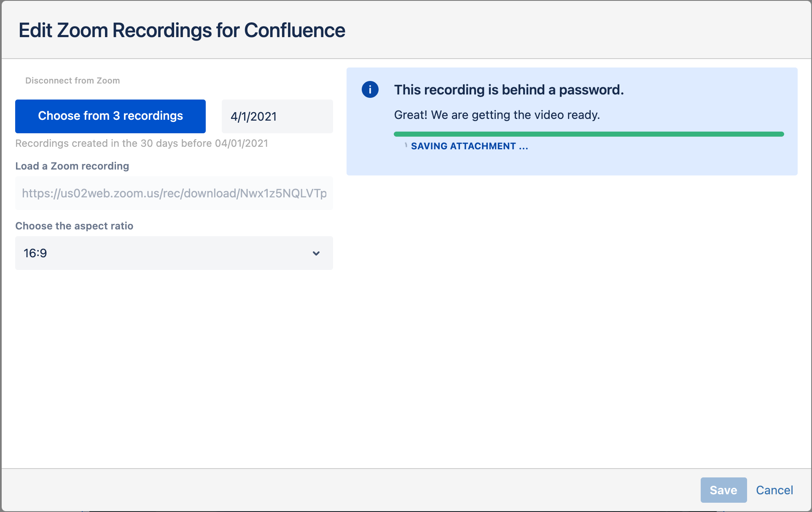Viewport: 812px width, 512px height.
Task: Click 'Recordings created in the 30 days' hint
Action: (142, 143)
